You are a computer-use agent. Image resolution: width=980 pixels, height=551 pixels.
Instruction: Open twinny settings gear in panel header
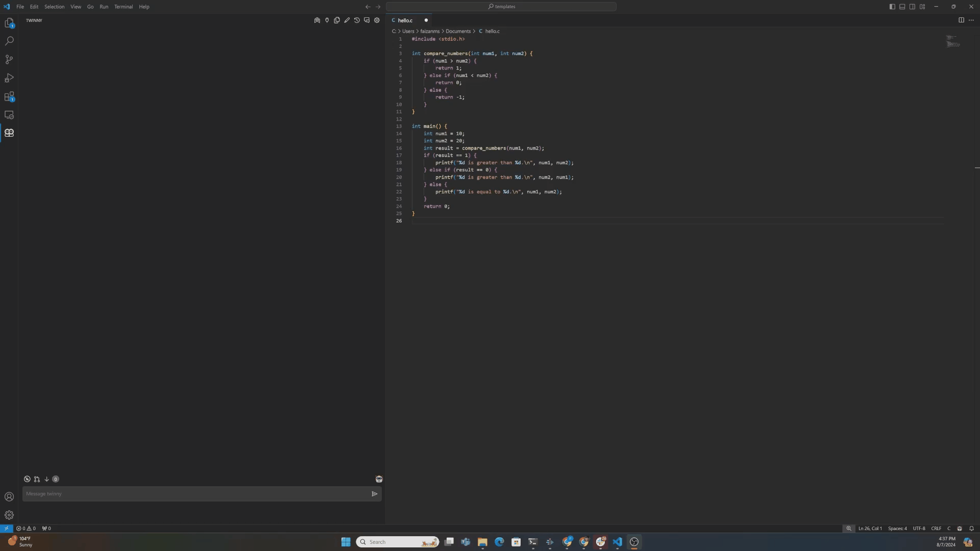pos(377,20)
